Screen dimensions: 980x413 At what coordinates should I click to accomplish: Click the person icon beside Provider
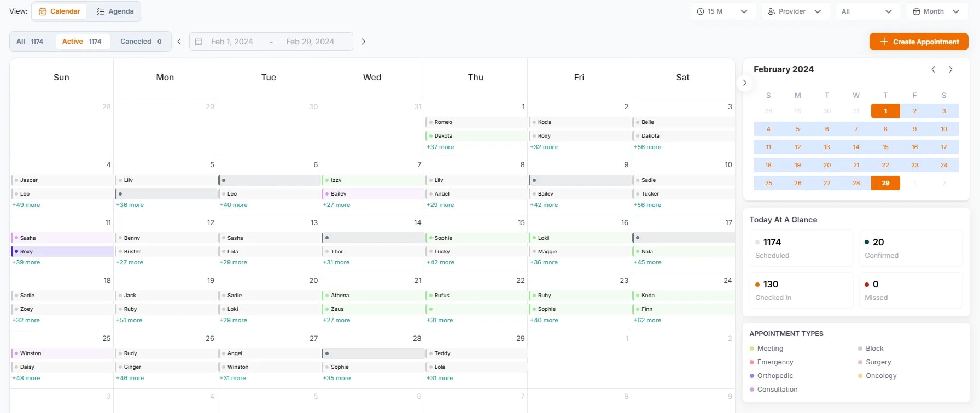[772, 11]
